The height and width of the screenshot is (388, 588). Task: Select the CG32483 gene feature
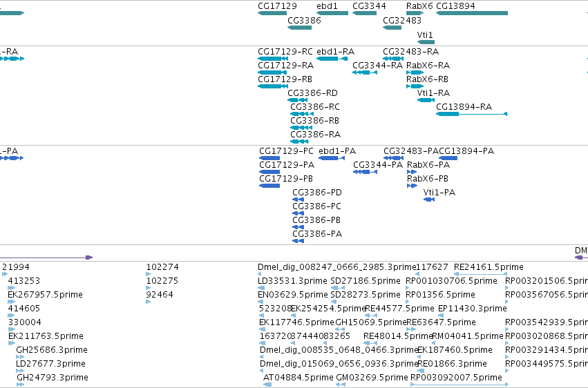392,28
